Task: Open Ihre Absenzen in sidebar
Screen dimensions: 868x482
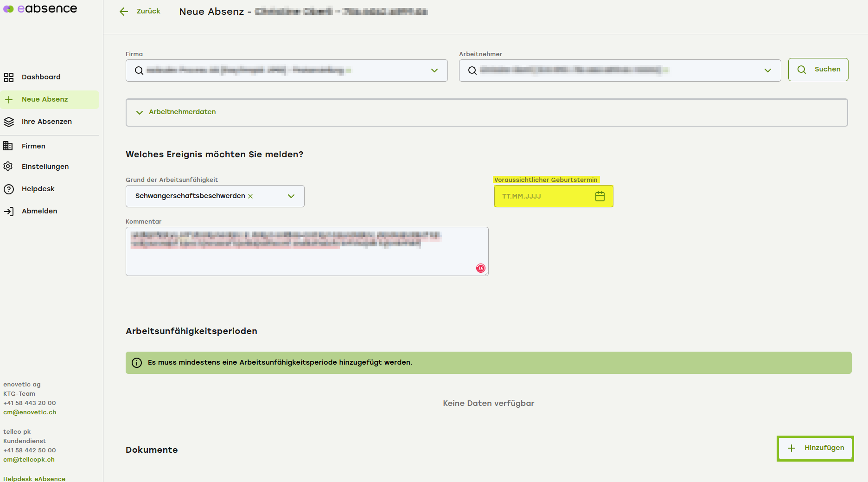Action: click(x=46, y=122)
